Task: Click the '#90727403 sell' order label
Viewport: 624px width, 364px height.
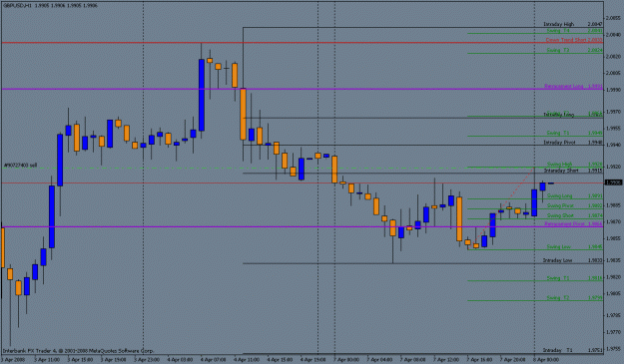Action: click(x=20, y=166)
